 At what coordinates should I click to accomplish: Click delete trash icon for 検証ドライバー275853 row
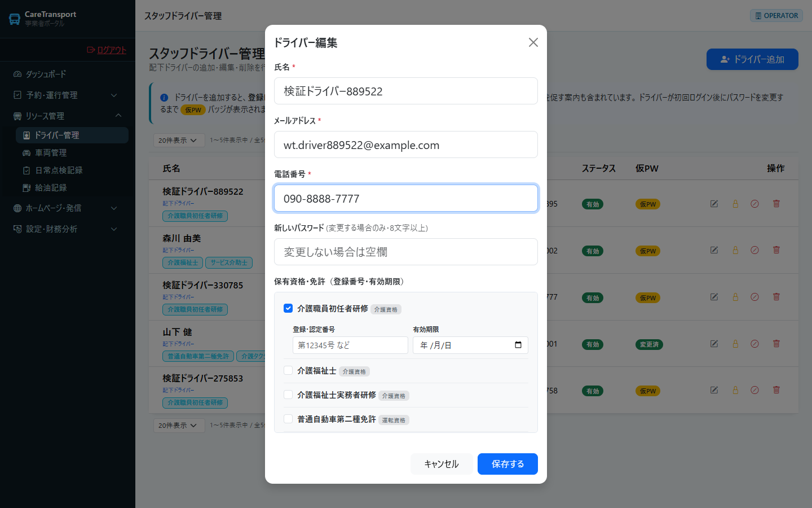pyautogui.click(x=776, y=390)
